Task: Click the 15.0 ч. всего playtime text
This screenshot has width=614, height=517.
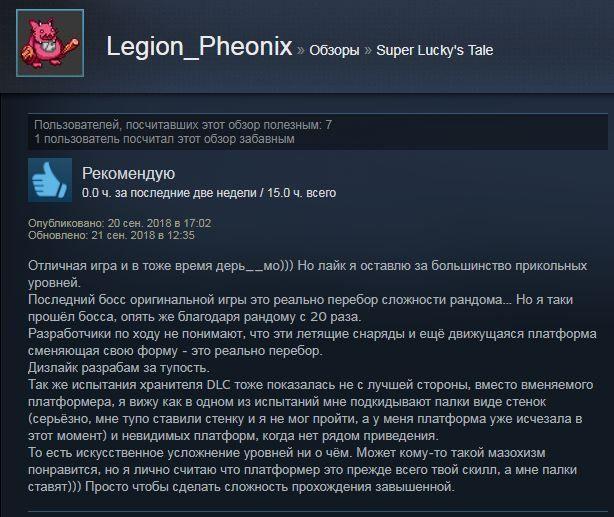Action: click(x=302, y=193)
